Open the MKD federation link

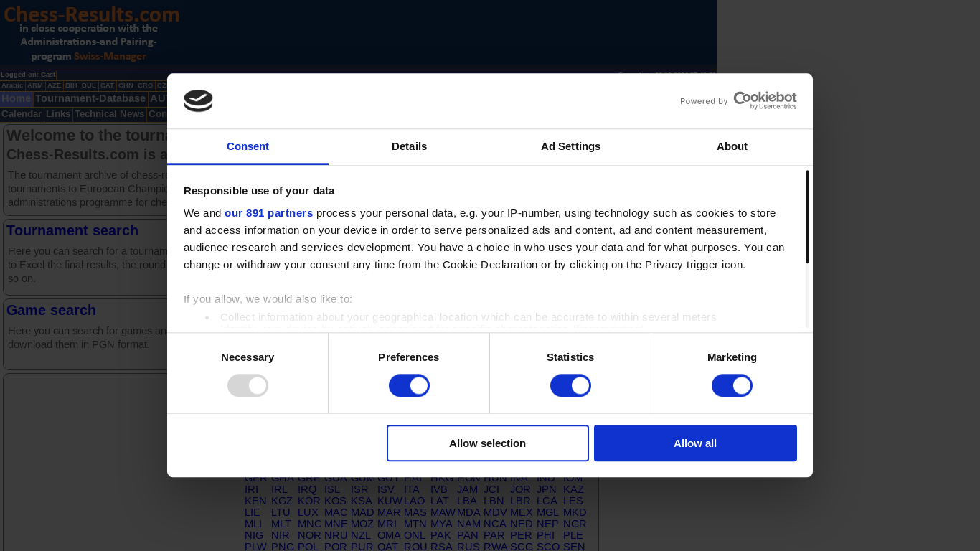pyautogui.click(x=575, y=512)
